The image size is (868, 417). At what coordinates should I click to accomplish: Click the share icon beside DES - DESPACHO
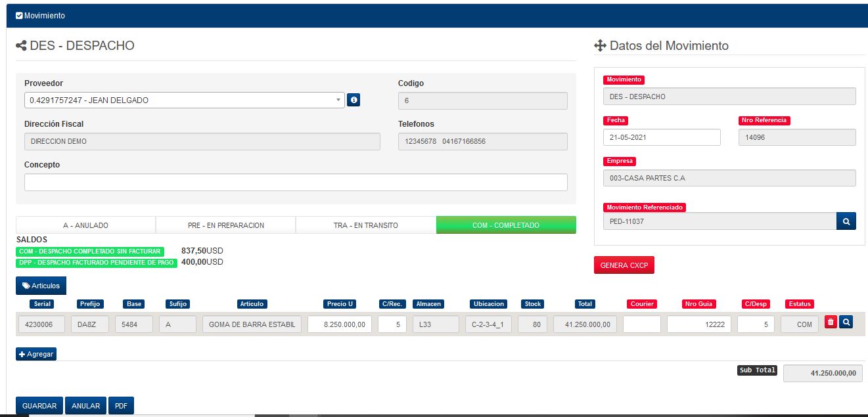(x=21, y=46)
